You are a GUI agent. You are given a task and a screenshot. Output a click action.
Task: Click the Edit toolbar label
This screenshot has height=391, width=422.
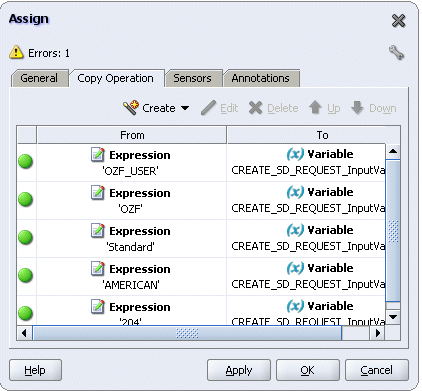coord(229,108)
